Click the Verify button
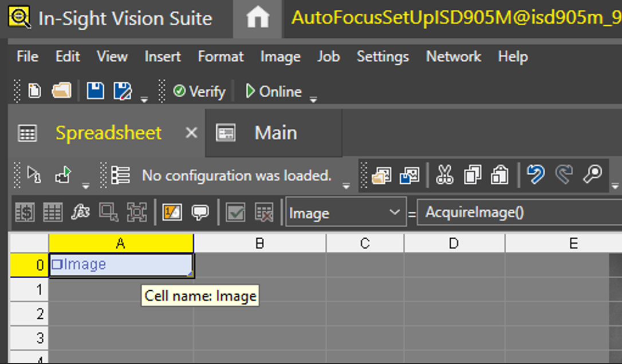 pos(199,92)
